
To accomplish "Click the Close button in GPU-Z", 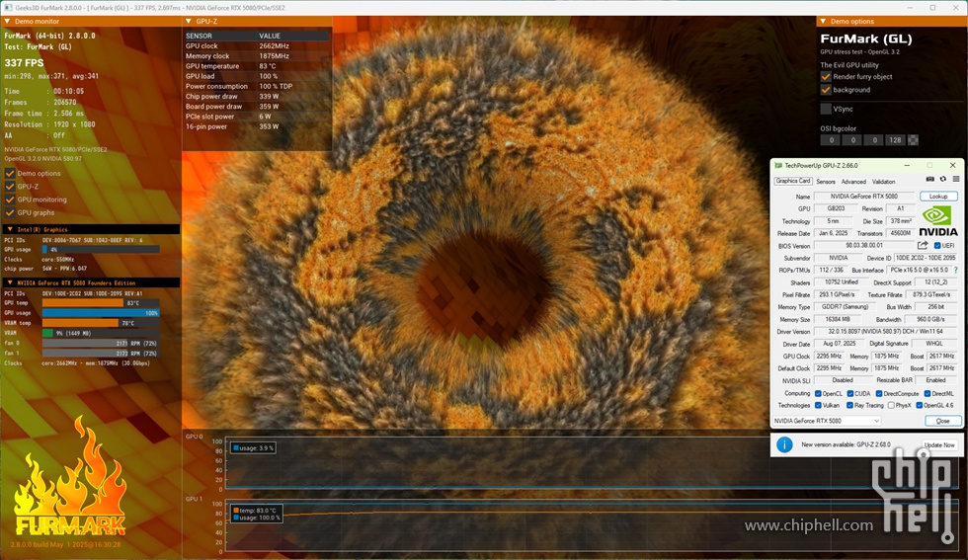I will [942, 421].
